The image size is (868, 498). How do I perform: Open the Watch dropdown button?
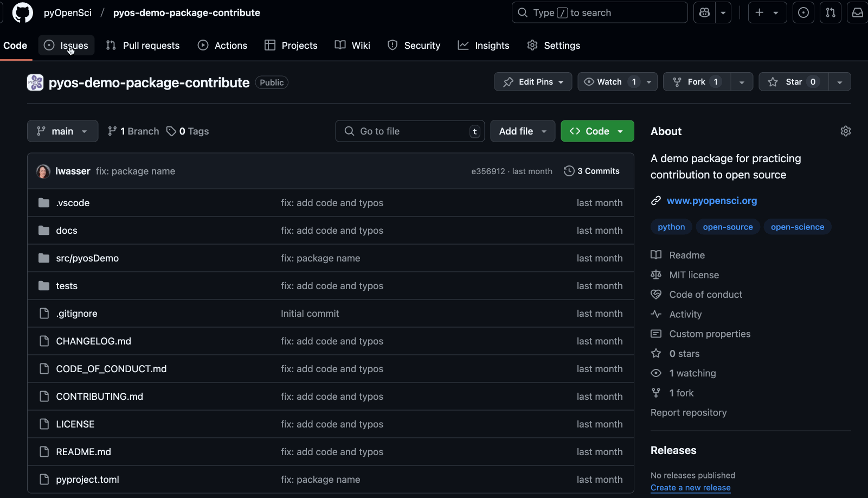(618, 82)
